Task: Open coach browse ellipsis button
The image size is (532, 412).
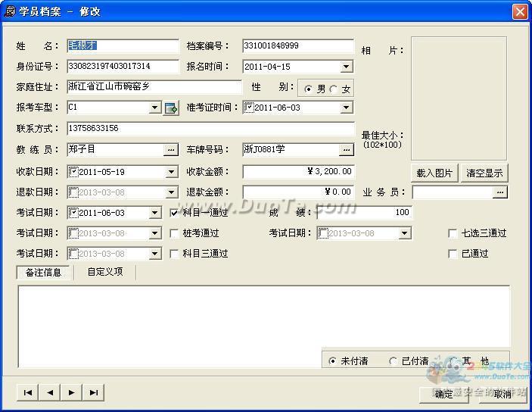Action: click(x=171, y=150)
